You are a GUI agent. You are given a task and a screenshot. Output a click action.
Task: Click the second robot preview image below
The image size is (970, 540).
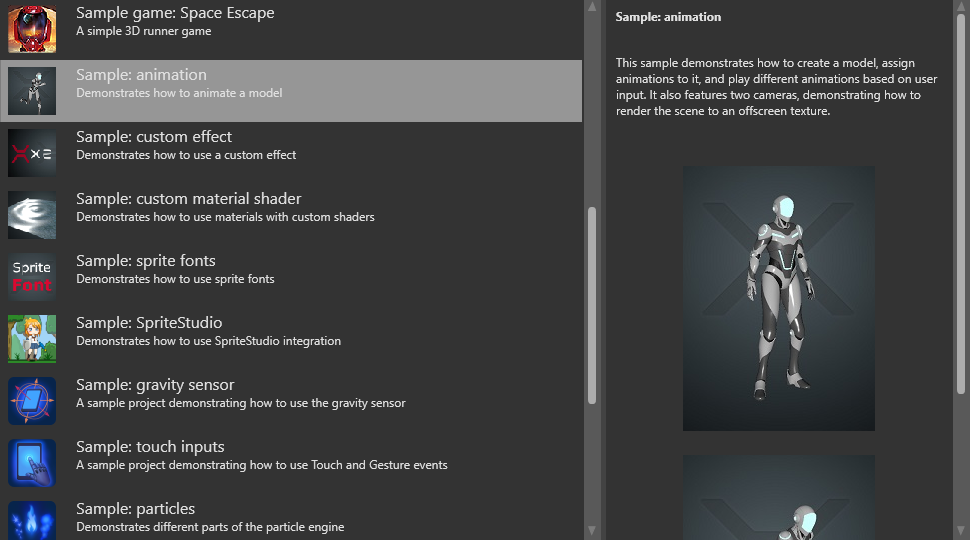(x=778, y=498)
